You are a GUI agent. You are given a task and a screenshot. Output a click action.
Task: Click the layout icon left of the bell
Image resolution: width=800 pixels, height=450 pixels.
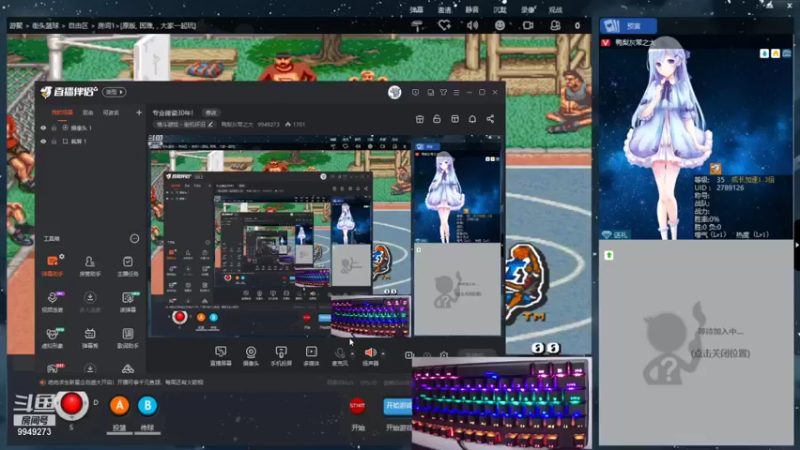[x=455, y=119]
